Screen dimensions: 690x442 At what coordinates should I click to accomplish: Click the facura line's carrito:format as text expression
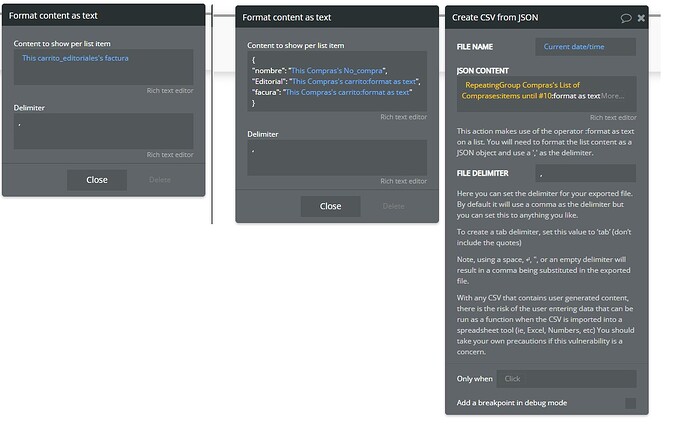347,92
